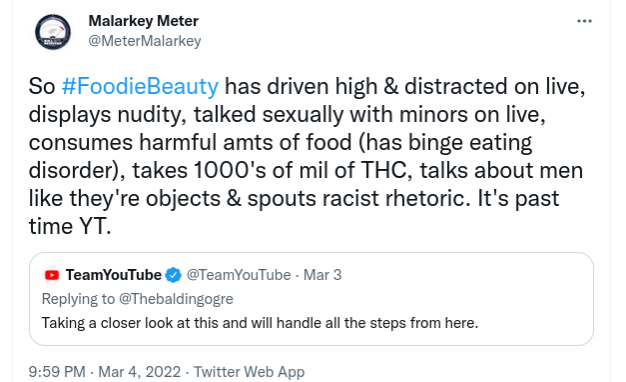Click the YouTube logo avatar in quoted tweet
Image resolution: width=626 pixels, height=382 pixels.
tap(52, 275)
